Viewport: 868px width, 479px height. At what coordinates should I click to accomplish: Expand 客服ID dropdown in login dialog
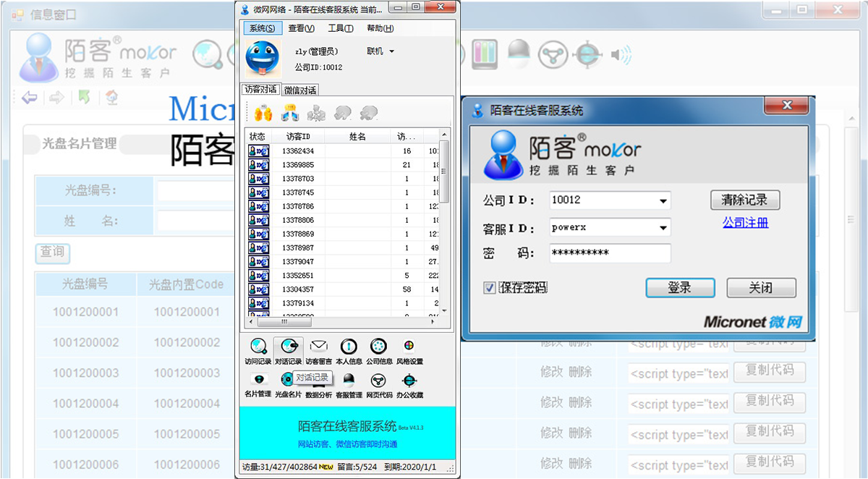(663, 228)
